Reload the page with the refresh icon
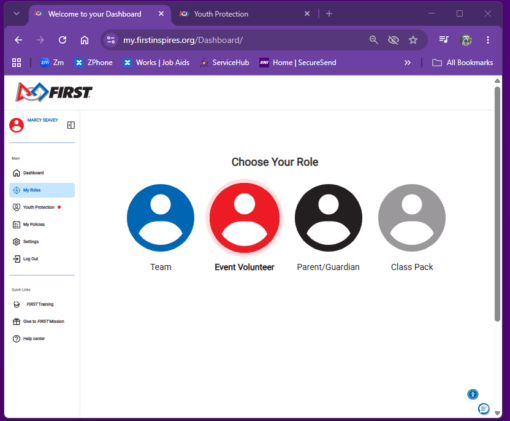Screen dimensions: 510x421 (62, 40)
